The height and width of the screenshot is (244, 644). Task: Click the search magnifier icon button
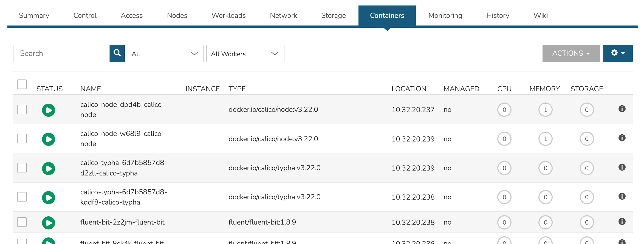click(117, 53)
